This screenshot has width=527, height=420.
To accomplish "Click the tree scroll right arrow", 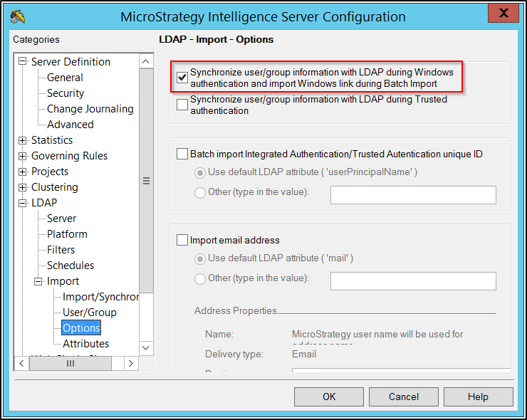I will coord(131,363).
